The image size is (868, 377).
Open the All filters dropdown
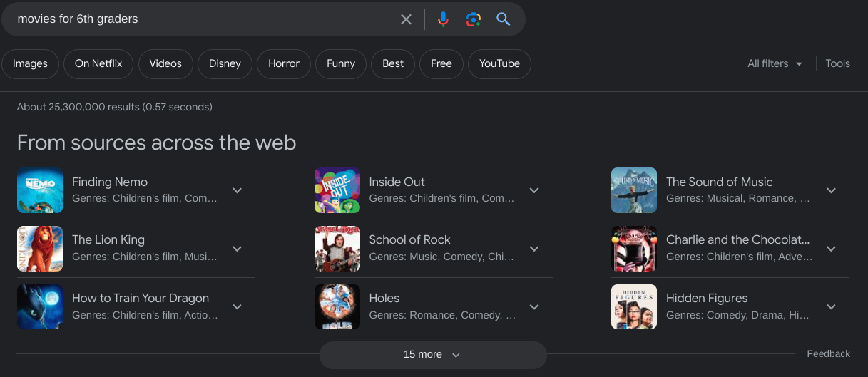tap(775, 63)
